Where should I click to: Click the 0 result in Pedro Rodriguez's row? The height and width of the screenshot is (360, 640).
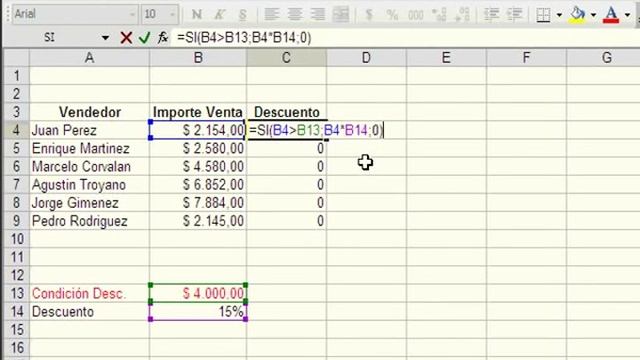(x=287, y=221)
